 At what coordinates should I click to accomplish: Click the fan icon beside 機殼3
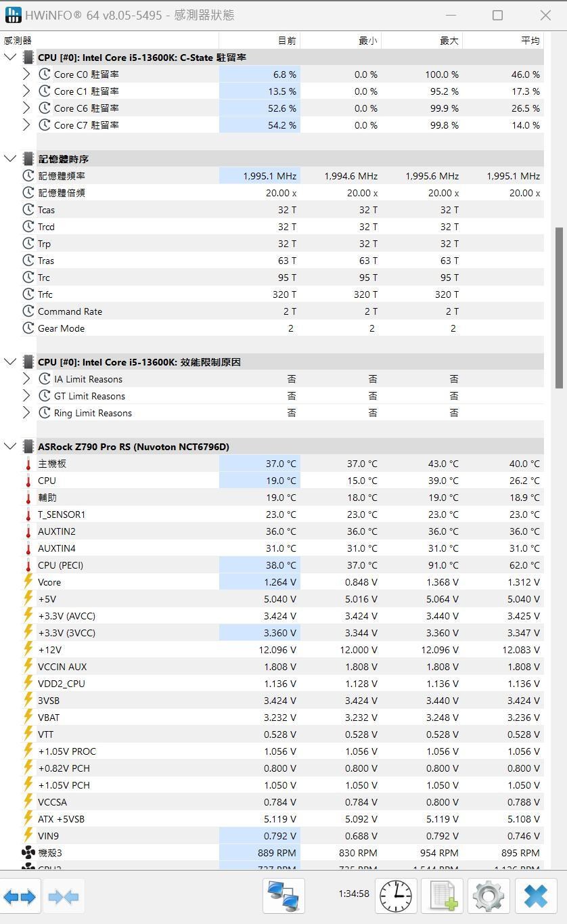click(x=27, y=852)
